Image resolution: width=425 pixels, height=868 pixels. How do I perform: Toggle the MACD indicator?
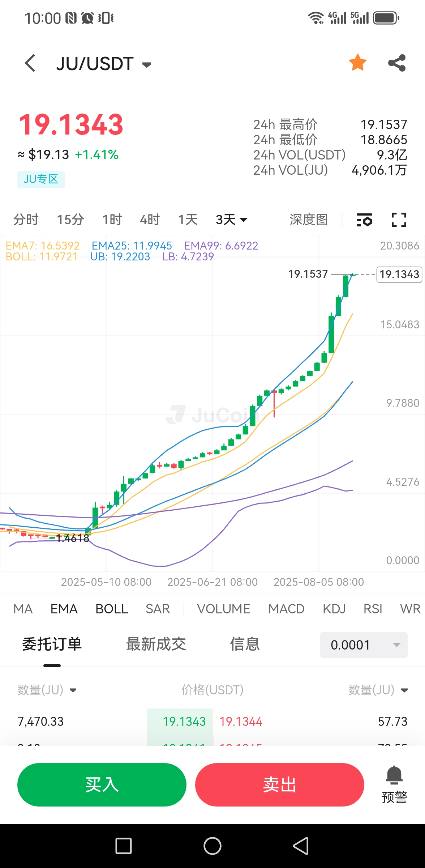(x=286, y=609)
